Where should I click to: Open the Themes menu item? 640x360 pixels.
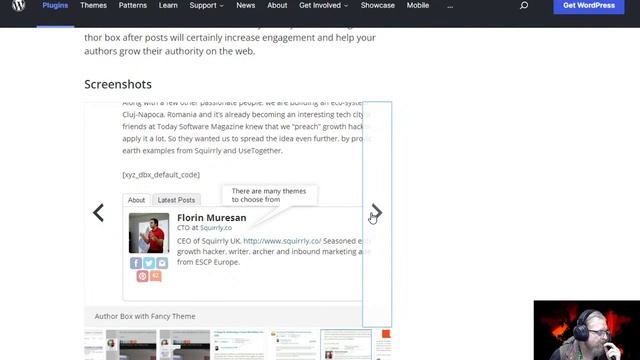click(93, 5)
